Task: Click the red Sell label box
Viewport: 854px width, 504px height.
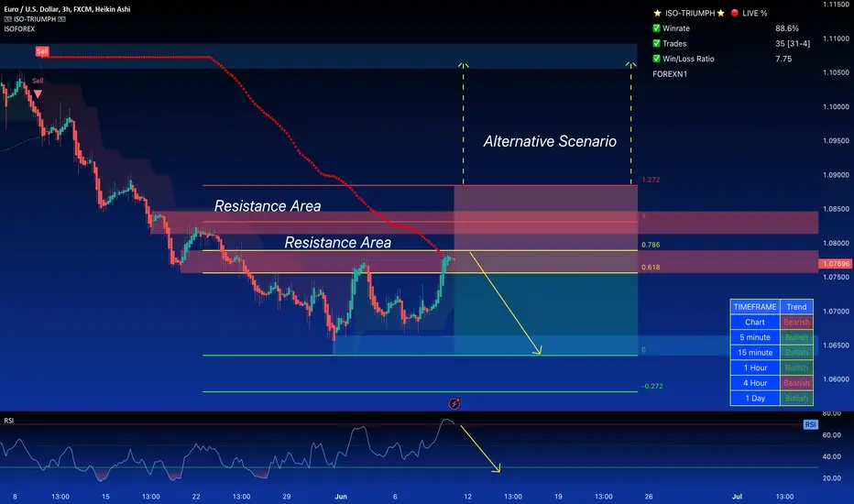Action: coord(42,51)
